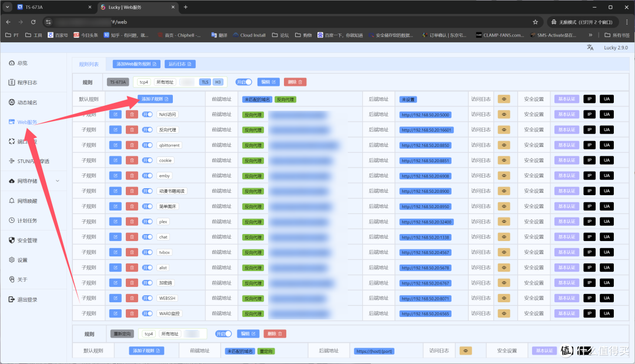Delete the 动漫书籍阅读 sub-rule
Viewport: 635px width, 364px height.
132,191
